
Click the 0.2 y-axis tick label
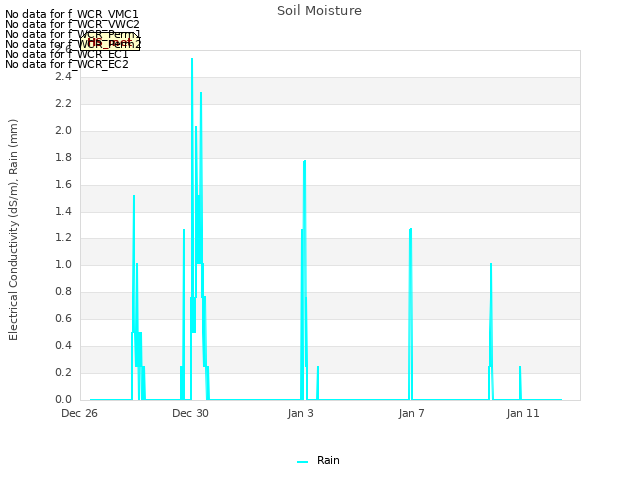[x=63, y=372]
